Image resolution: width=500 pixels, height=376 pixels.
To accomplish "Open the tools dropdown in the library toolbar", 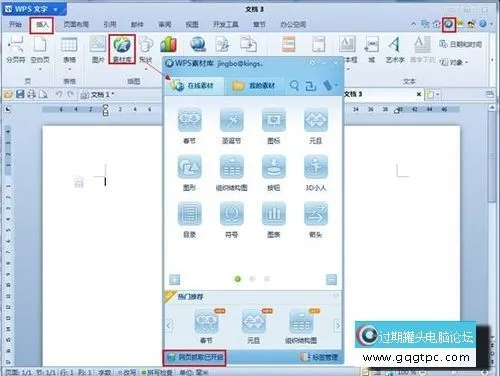I will point(329,86).
